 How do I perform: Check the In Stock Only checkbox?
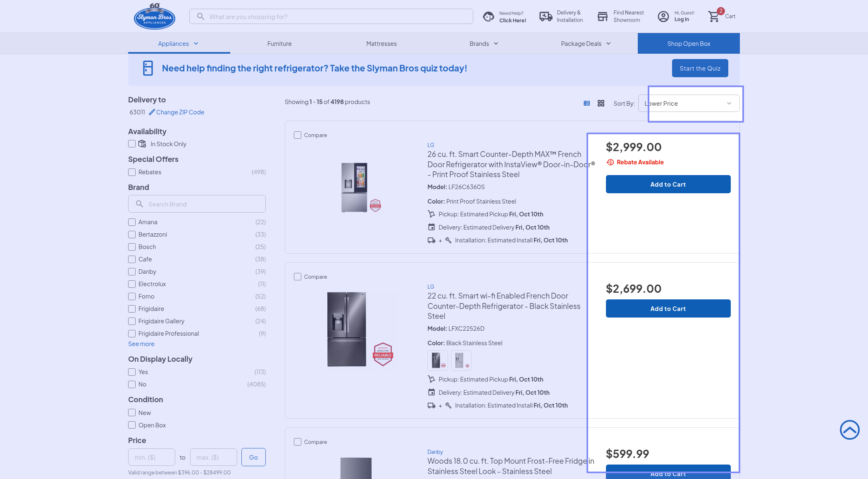tap(132, 144)
